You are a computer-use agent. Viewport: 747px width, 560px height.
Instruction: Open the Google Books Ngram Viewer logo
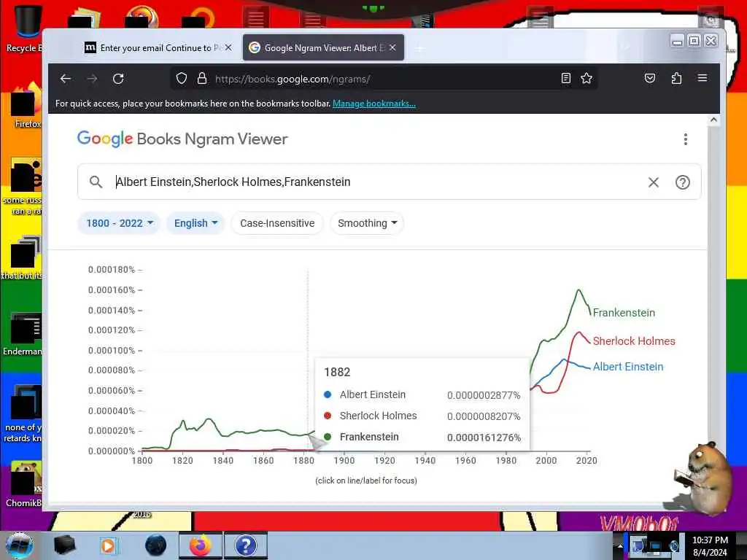182,139
